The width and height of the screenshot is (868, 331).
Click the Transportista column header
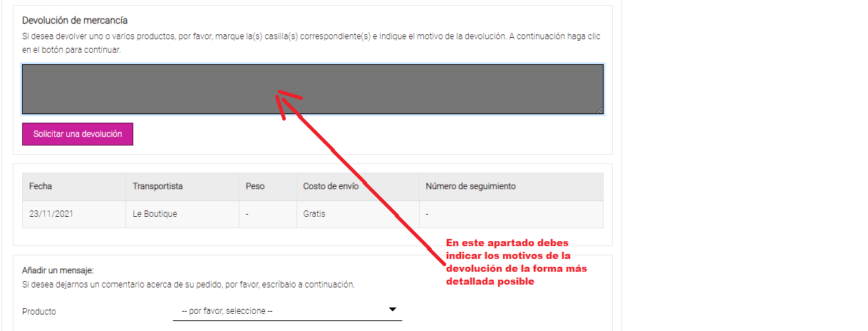(157, 186)
